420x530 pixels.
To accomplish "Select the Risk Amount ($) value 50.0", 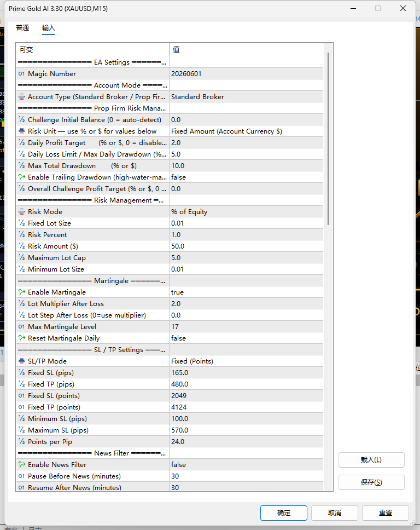I will point(246,246).
